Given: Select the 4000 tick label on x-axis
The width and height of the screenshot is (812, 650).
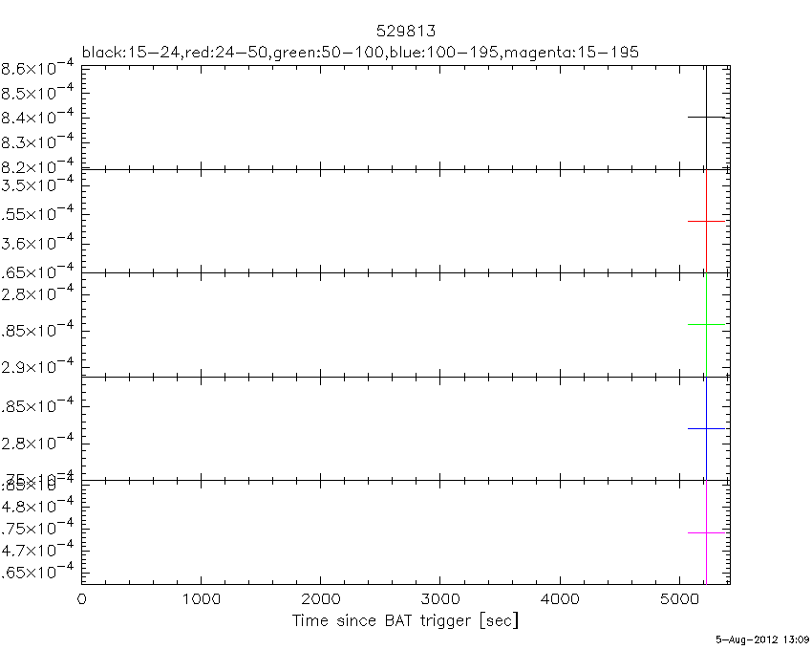Looking at the screenshot, I should point(559,600).
